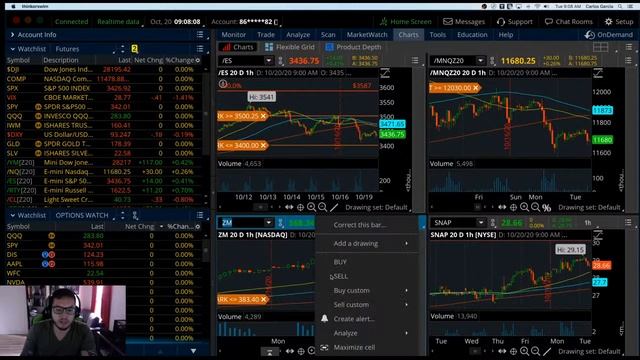Collapse the OPTIONS WATCH watchlist gadget

coord(13,215)
